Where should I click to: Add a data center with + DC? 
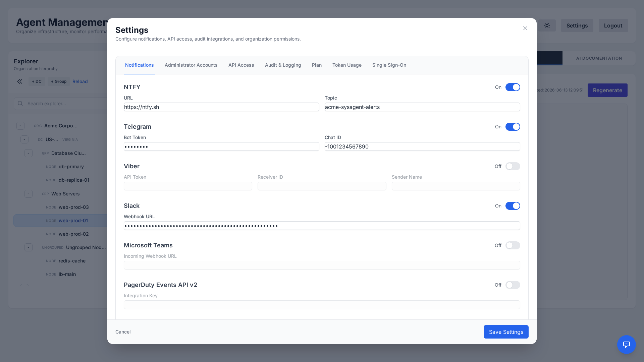pos(37,81)
